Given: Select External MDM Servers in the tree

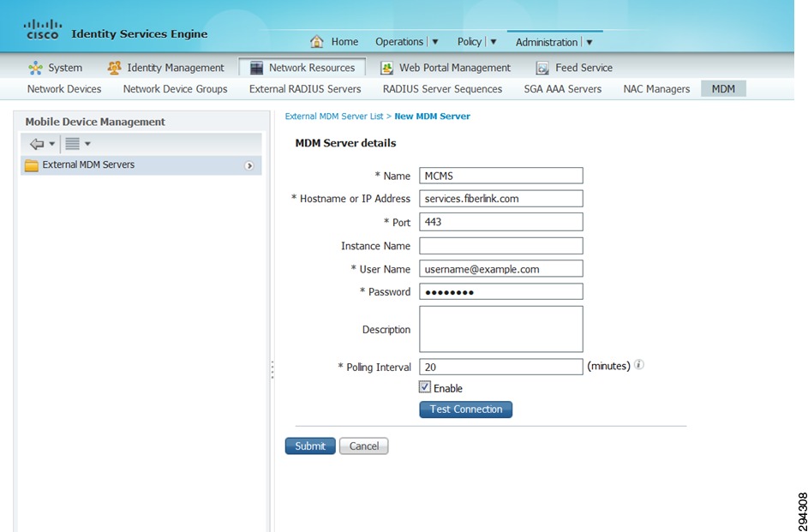Looking at the screenshot, I should point(141,165).
